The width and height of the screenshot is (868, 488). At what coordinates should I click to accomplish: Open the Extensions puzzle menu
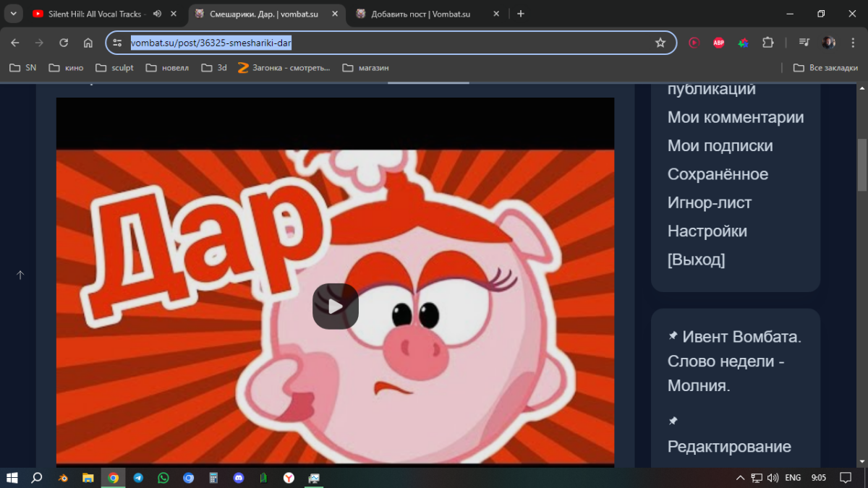click(768, 43)
